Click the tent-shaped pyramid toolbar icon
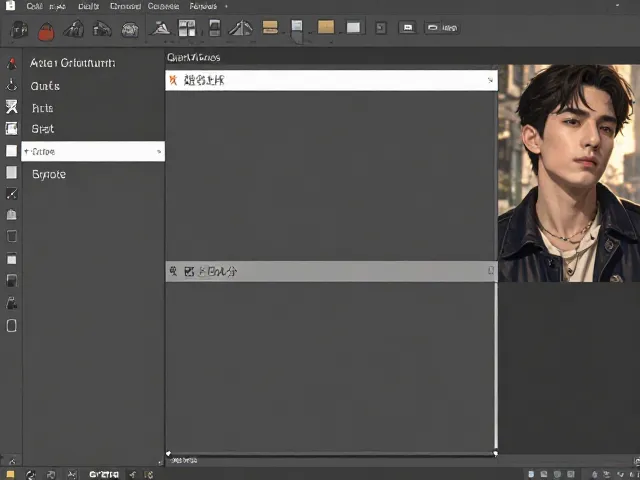 241,28
